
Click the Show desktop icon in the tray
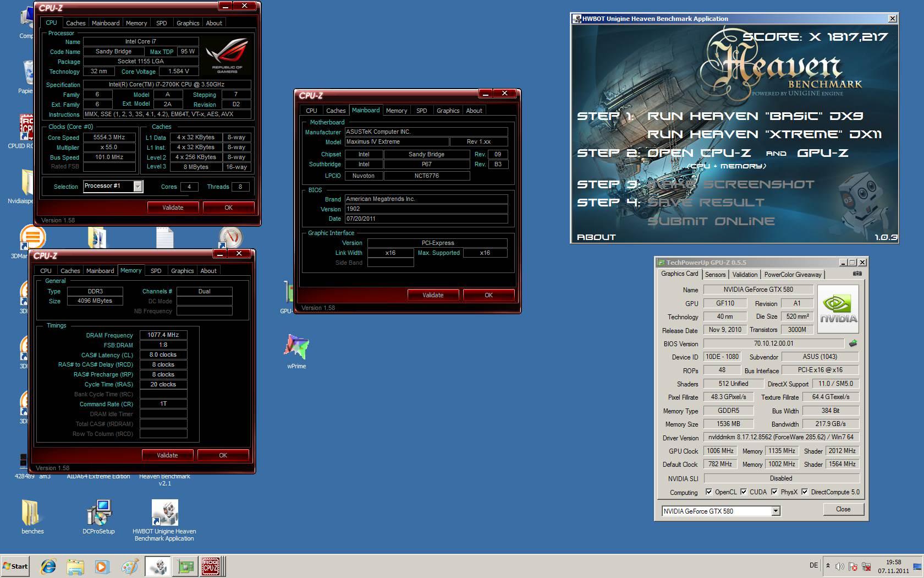click(917, 566)
